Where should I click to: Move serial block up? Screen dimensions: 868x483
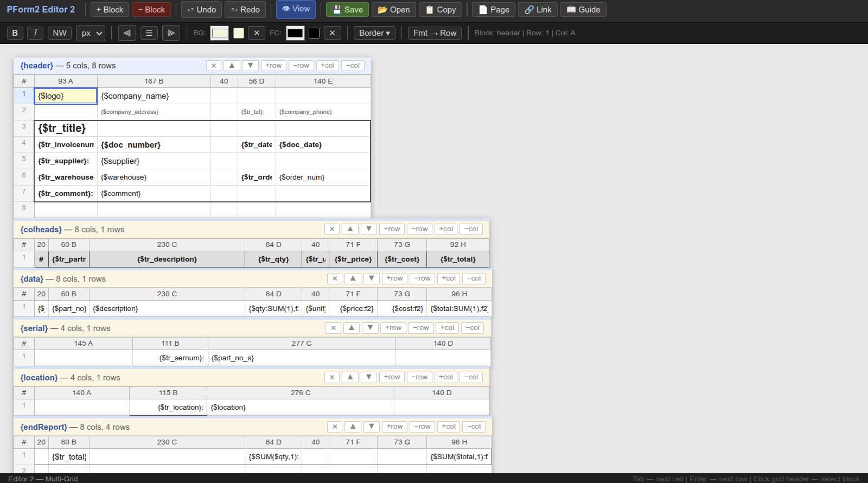351,328
